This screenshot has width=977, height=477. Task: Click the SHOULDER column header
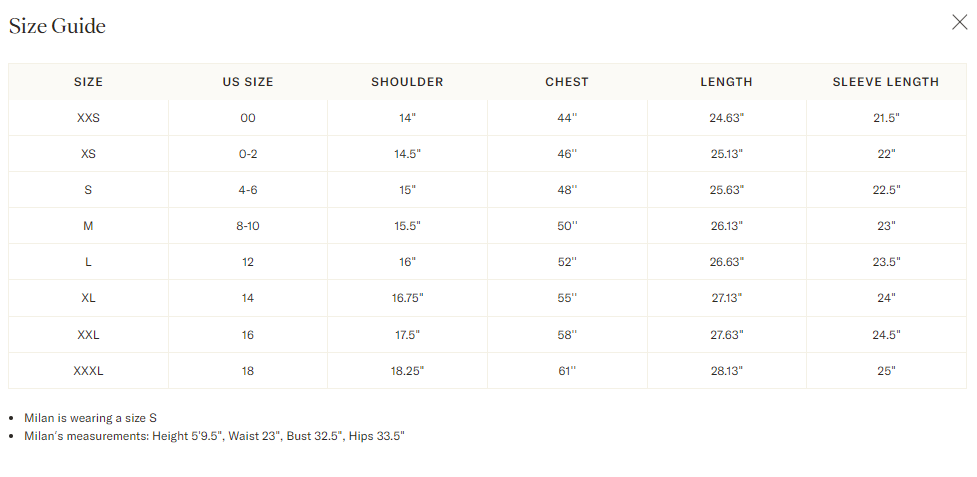coord(407,82)
